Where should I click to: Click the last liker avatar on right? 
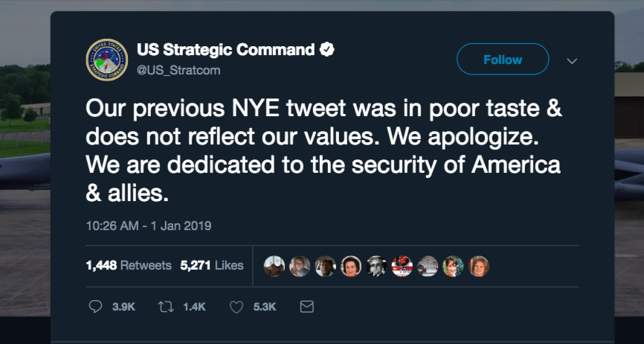[479, 266]
